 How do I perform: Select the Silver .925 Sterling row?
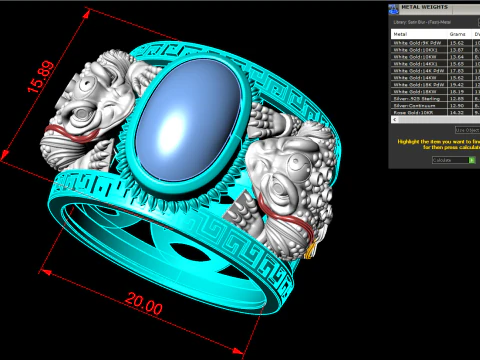tap(435, 99)
